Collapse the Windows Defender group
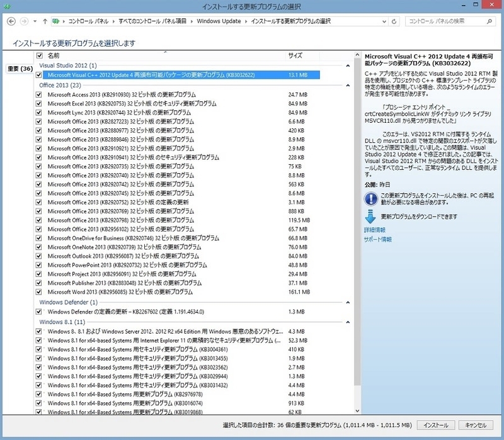The height and width of the screenshot is (440, 504). click(x=348, y=303)
